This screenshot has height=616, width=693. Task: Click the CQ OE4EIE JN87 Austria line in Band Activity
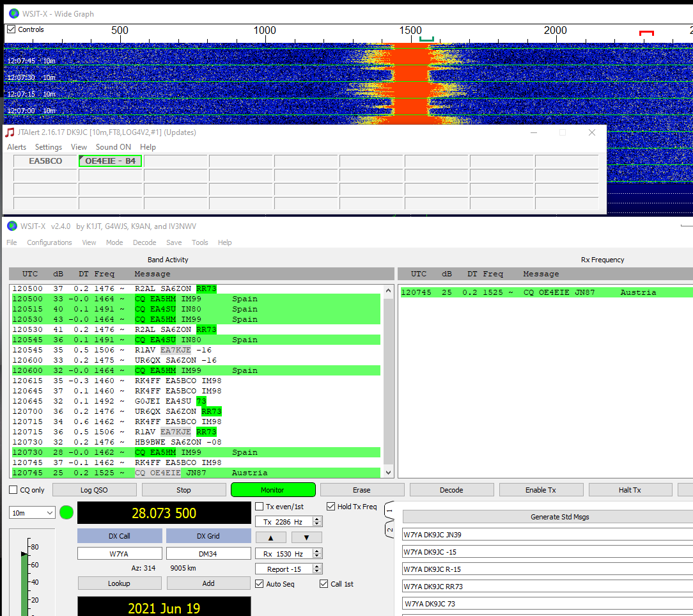pyautogui.click(x=196, y=473)
